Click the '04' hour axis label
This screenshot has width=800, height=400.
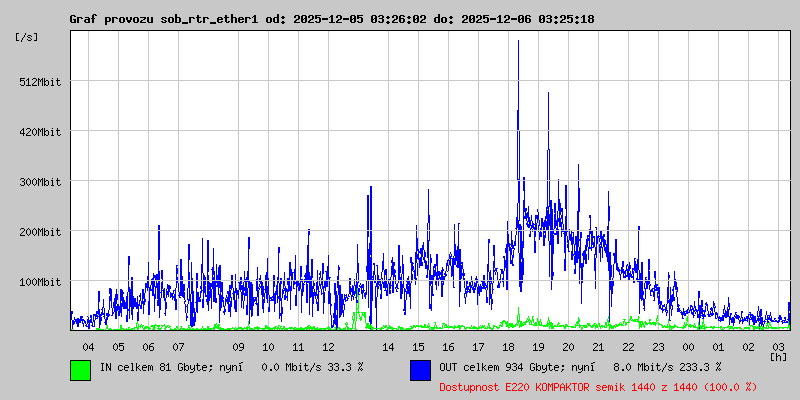(x=88, y=347)
